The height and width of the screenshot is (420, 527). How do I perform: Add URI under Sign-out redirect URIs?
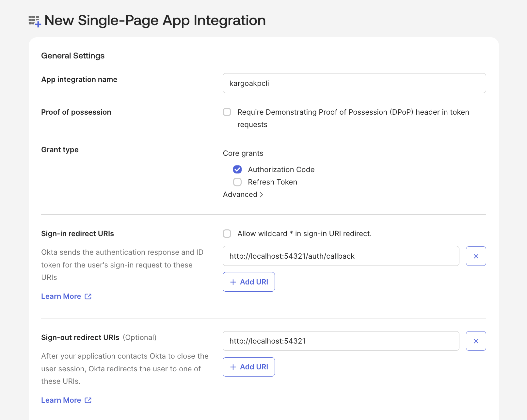[249, 367]
